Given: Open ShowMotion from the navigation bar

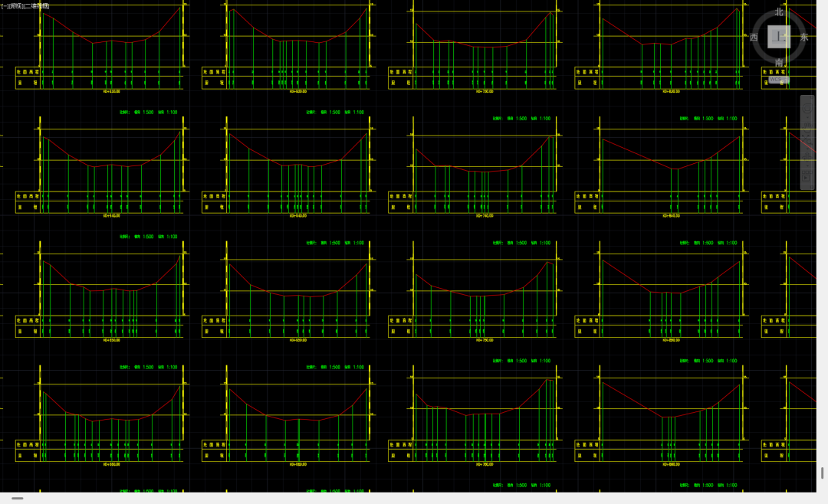Looking at the screenshot, I should coord(807,178).
